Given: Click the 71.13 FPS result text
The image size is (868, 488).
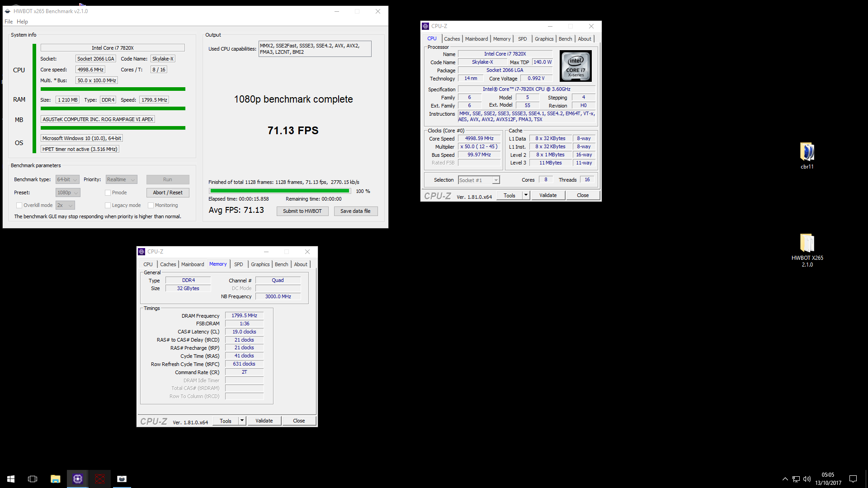Looking at the screenshot, I should pos(293,131).
